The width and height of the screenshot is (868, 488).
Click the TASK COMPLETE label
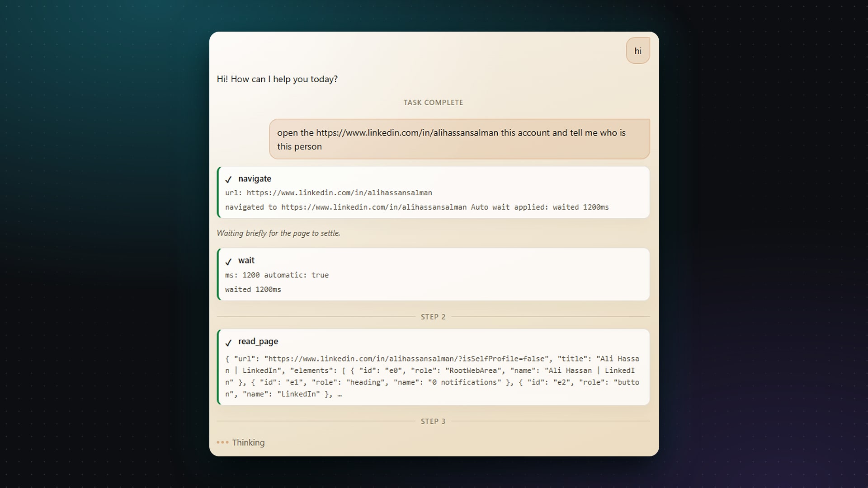[433, 103]
